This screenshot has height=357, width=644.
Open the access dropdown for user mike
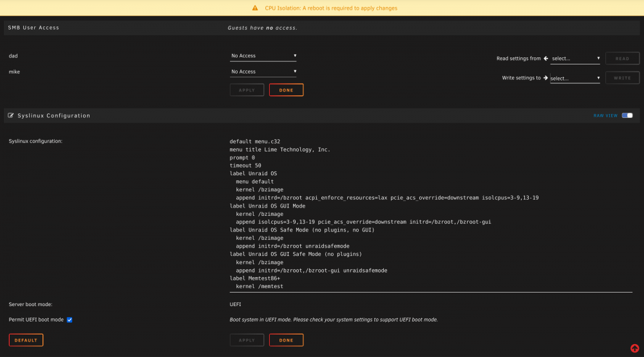263,72
